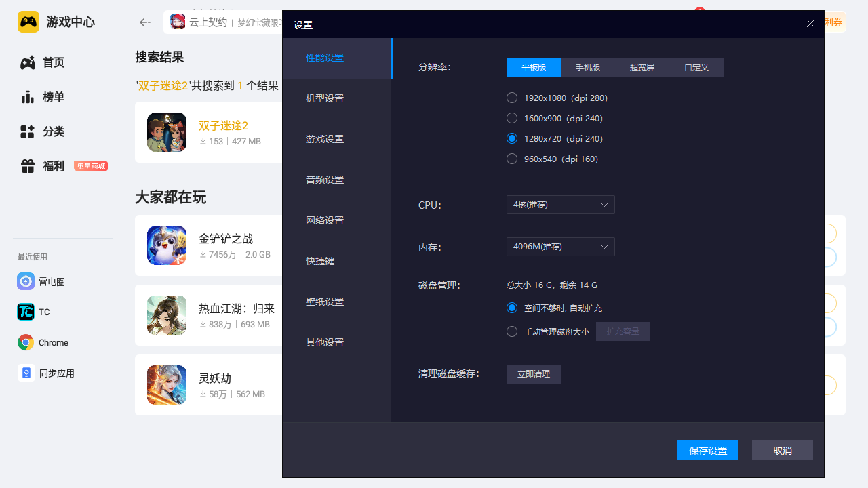868x488 pixels.
Task: Launch 雷电圈 from recently used
Action: click(26, 281)
